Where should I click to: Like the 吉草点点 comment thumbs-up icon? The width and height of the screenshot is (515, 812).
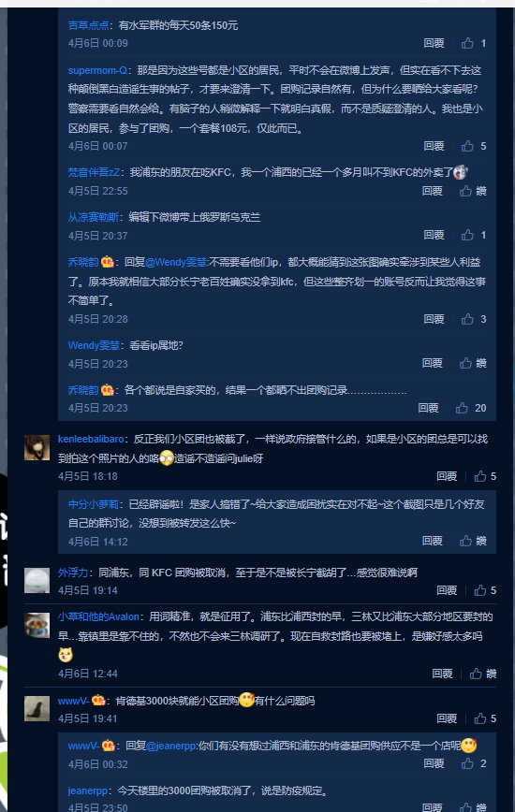(x=467, y=43)
